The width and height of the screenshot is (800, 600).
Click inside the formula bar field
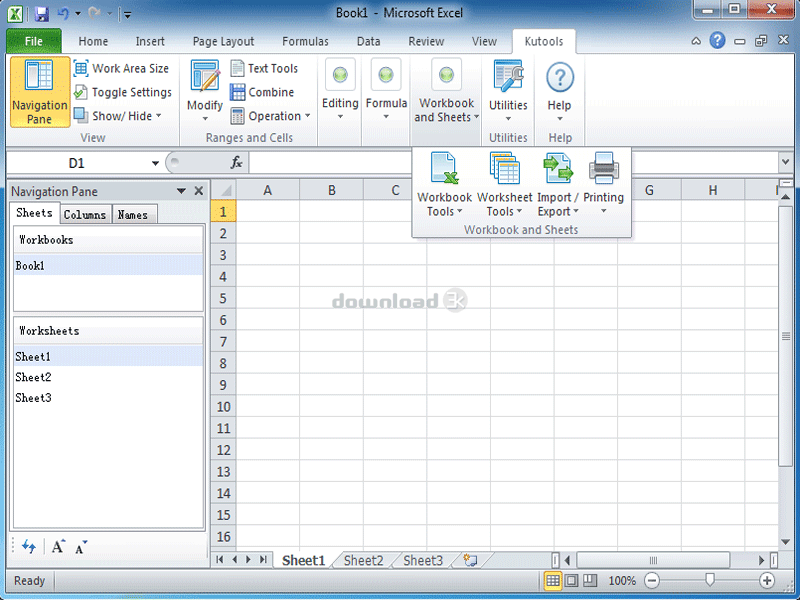[x=510, y=163]
